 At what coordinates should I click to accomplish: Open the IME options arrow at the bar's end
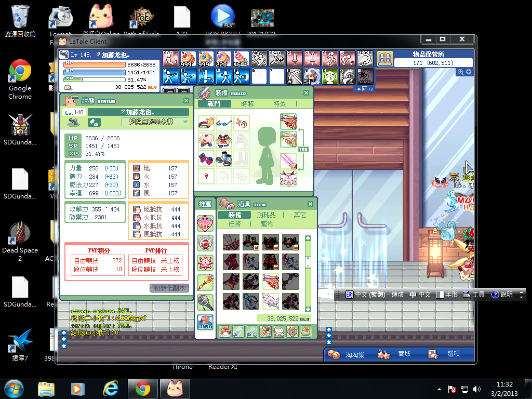click(521, 295)
